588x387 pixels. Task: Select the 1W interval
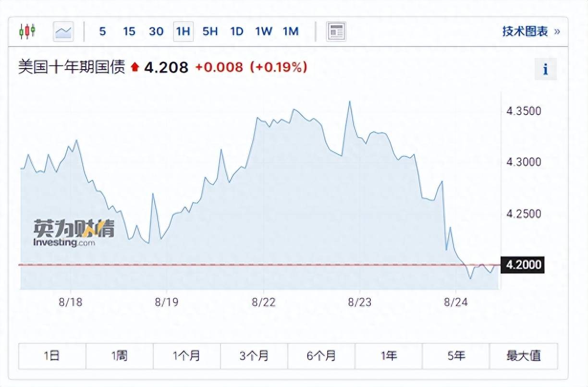(x=264, y=32)
